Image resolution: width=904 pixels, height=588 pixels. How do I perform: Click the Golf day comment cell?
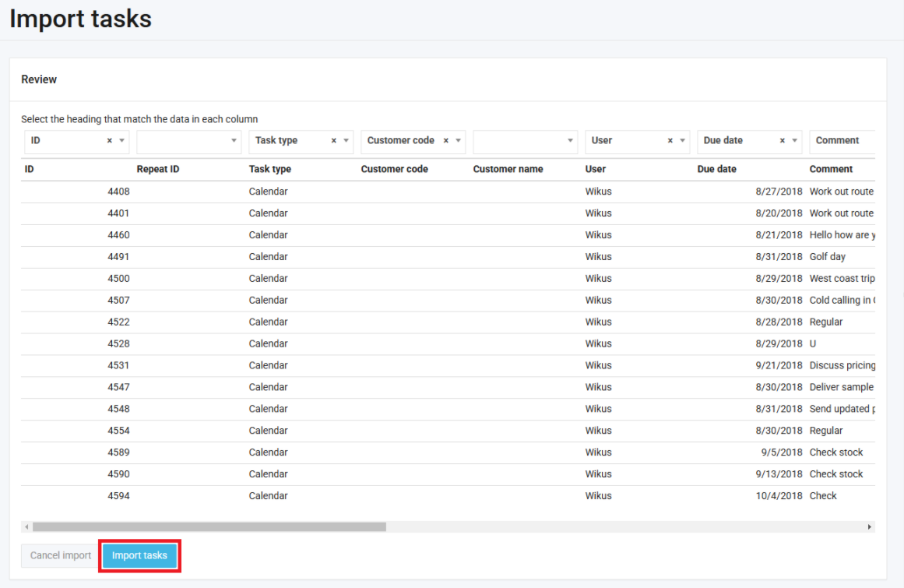click(827, 257)
